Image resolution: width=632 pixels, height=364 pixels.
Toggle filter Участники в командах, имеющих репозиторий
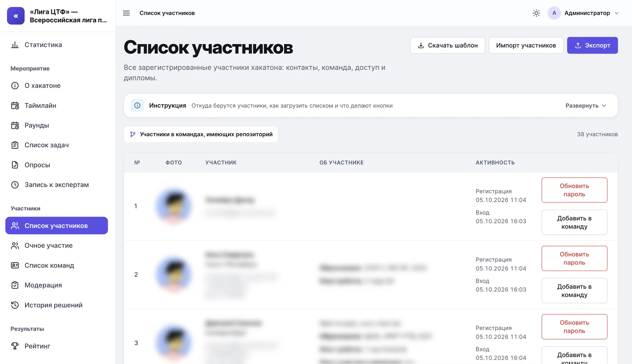pyautogui.click(x=201, y=134)
